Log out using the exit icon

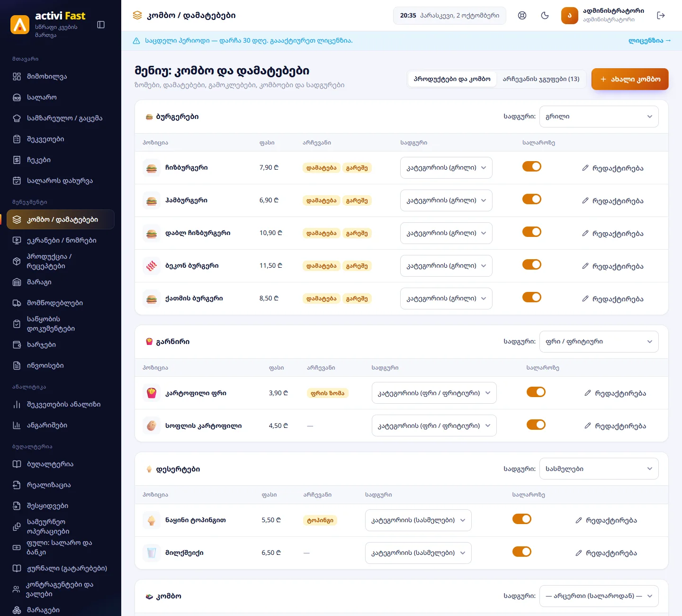(661, 16)
